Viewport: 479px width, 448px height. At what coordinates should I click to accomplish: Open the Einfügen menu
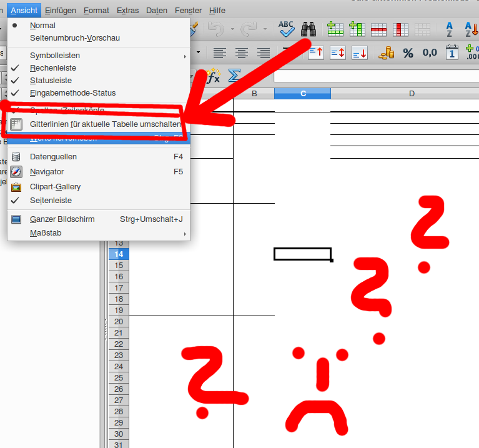[61, 11]
